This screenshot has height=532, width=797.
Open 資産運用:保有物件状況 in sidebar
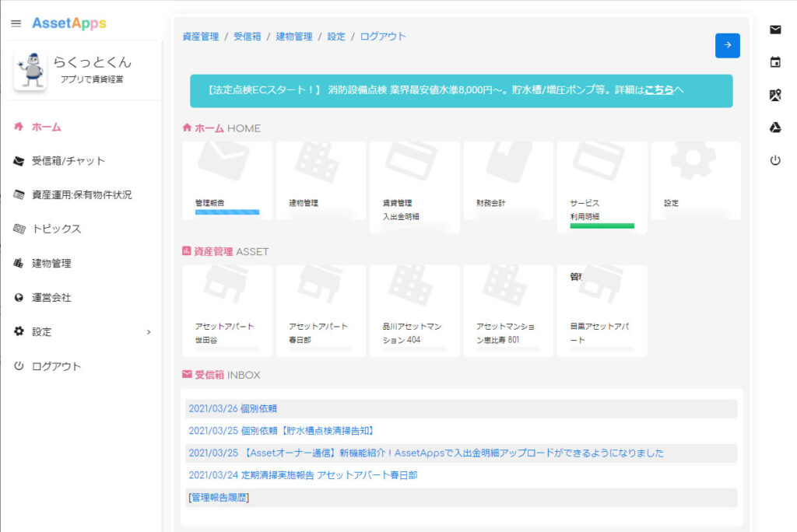coord(82,194)
